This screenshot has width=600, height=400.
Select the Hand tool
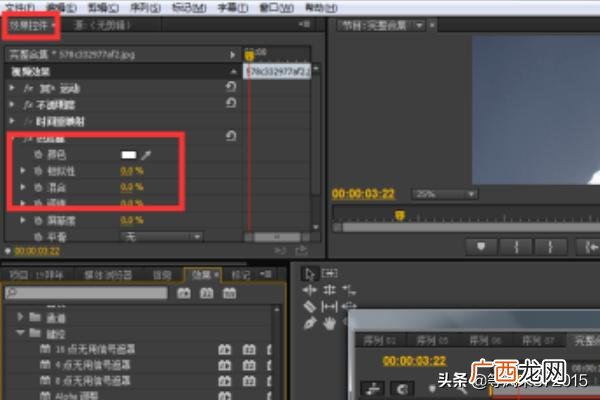tap(329, 324)
